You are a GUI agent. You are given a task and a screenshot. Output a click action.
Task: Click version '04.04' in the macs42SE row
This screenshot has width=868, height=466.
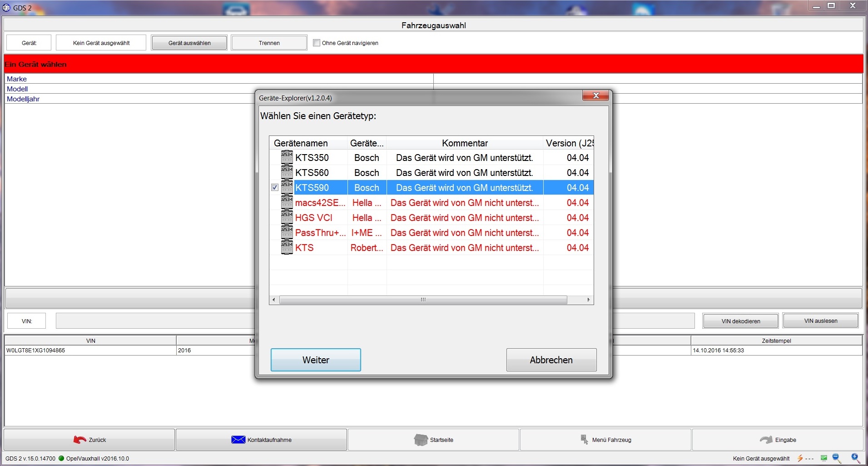click(x=578, y=203)
